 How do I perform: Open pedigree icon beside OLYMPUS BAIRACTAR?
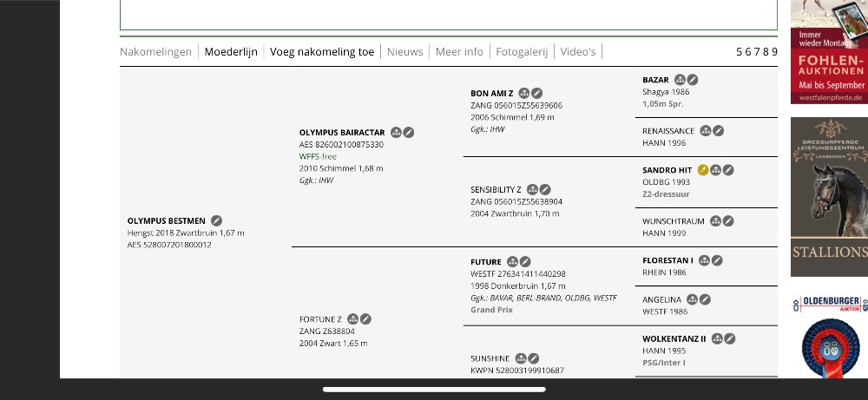[x=396, y=133]
